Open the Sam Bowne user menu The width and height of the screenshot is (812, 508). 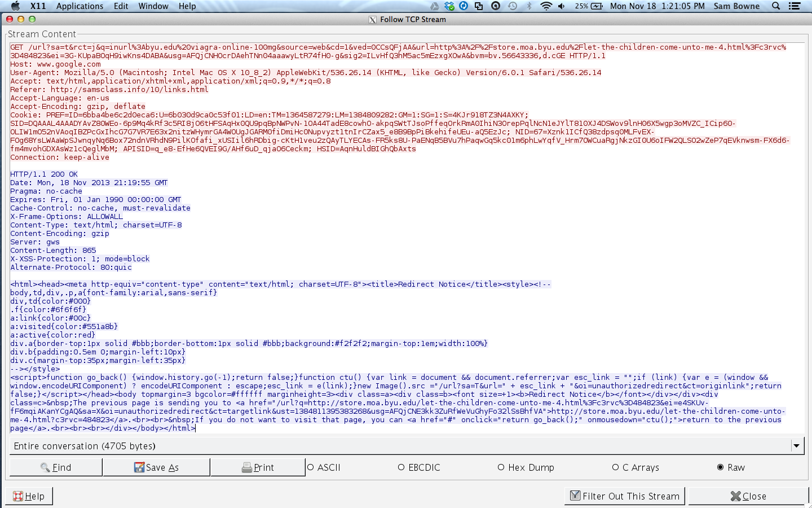click(736, 6)
